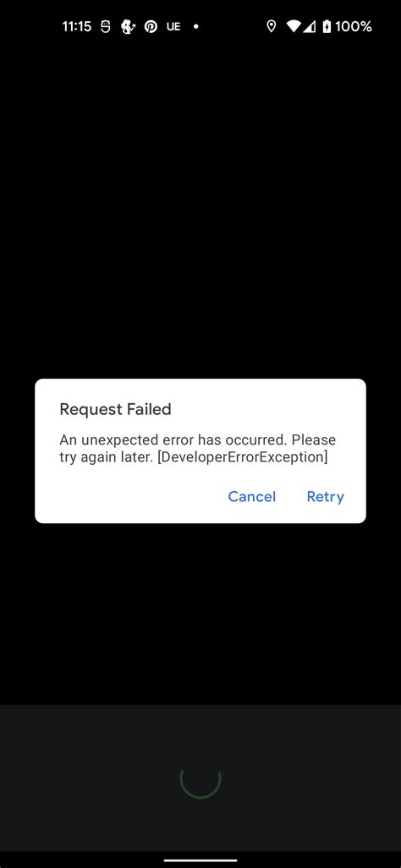Tap the UE notification icon
This screenshot has height=868, width=401.
pos(173,26)
